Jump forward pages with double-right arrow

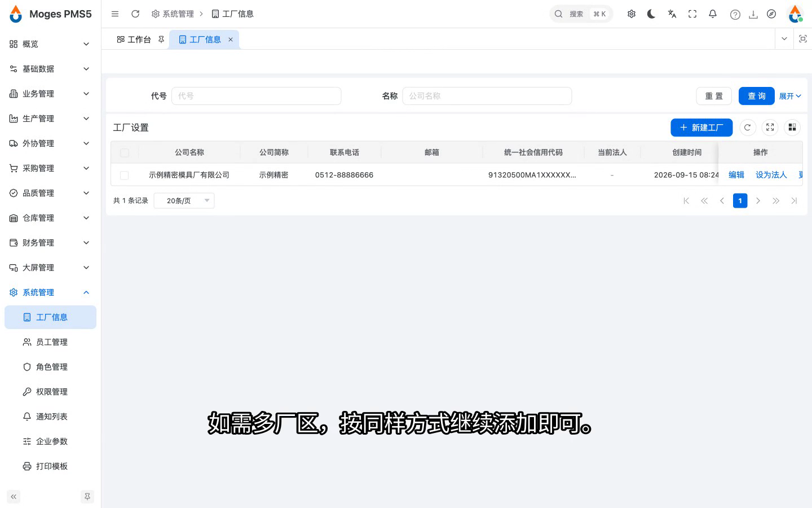[776, 201]
